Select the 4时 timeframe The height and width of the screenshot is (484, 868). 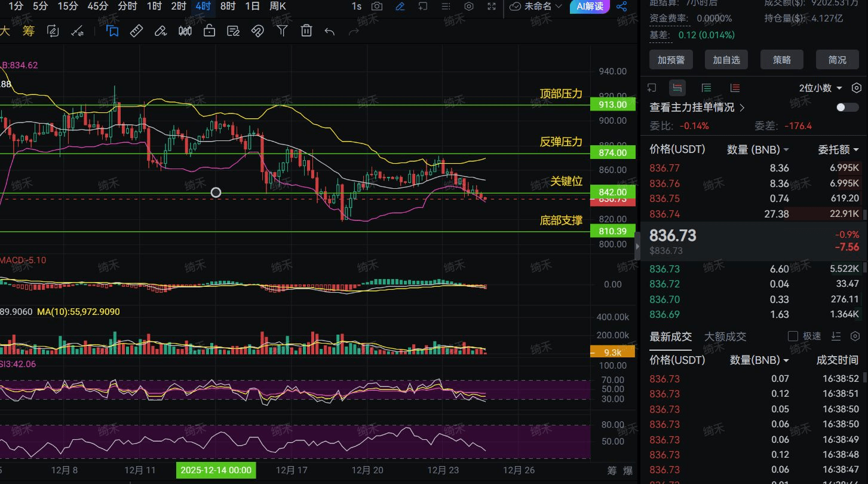pos(203,7)
